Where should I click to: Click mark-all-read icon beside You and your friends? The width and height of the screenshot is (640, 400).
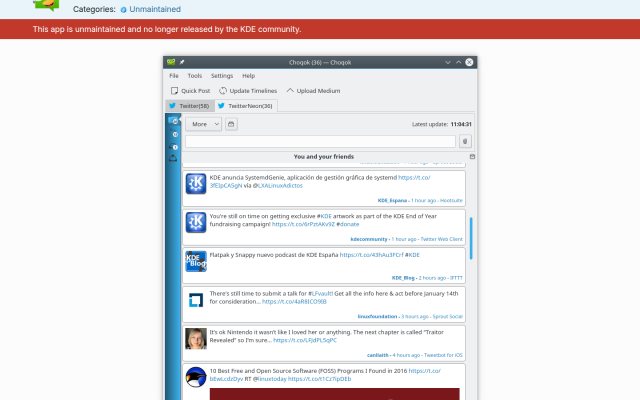(x=472, y=156)
